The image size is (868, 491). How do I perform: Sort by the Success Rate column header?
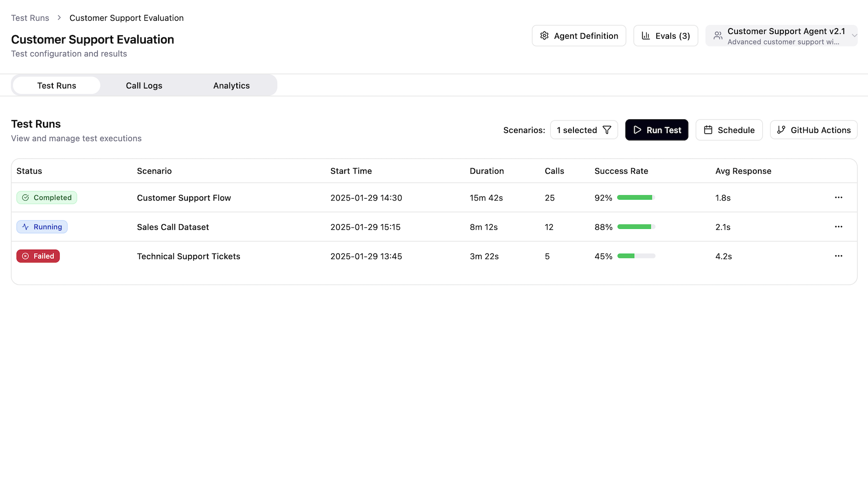(x=621, y=171)
